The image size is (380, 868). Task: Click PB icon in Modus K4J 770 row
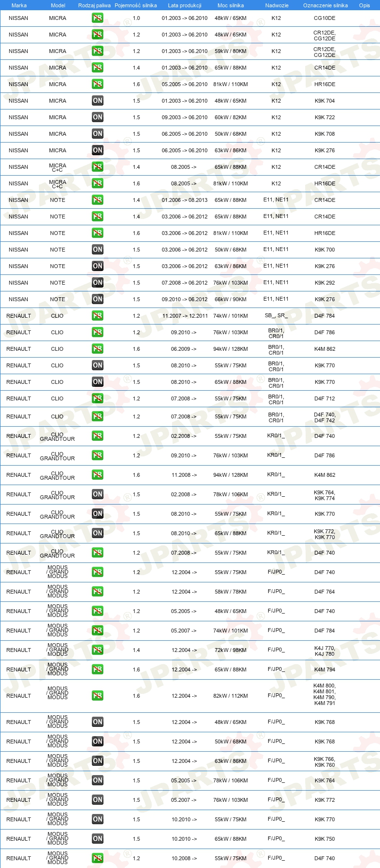point(98,650)
